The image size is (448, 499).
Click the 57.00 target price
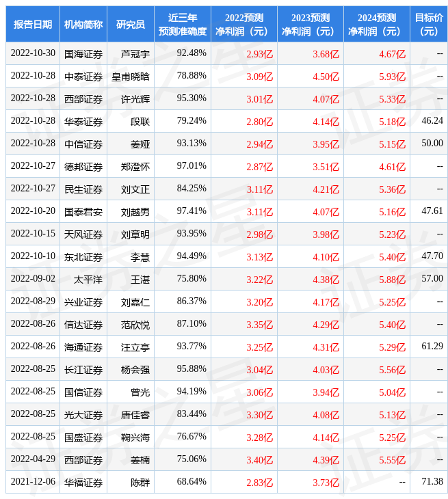(432, 279)
